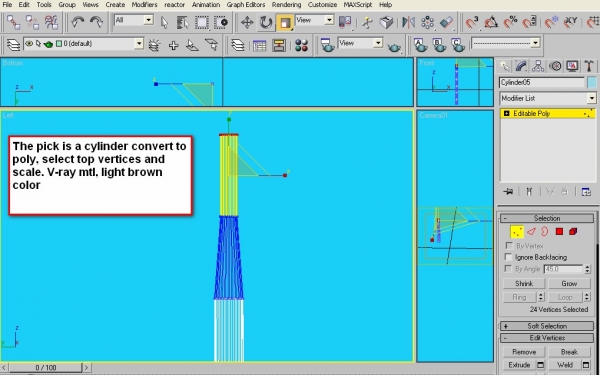This screenshot has width=600, height=375.
Task: Open the render preset dashed dropdown
Action: pos(535,42)
